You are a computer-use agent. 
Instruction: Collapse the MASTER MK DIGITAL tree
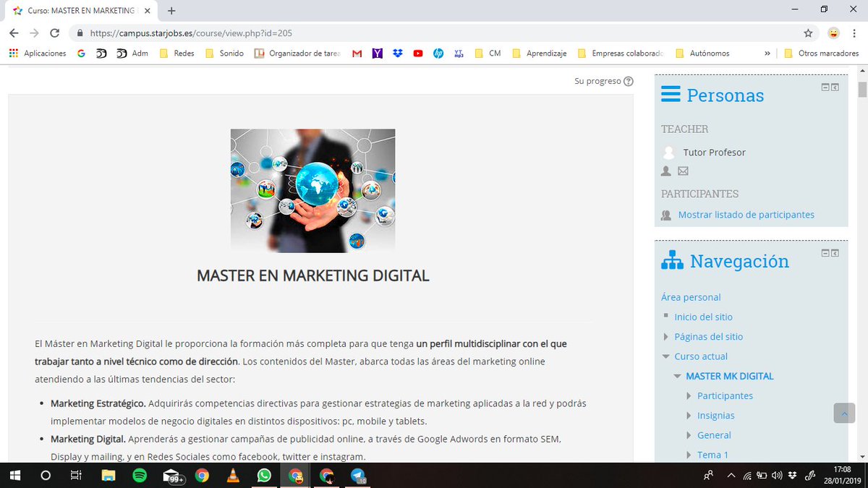tap(677, 375)
